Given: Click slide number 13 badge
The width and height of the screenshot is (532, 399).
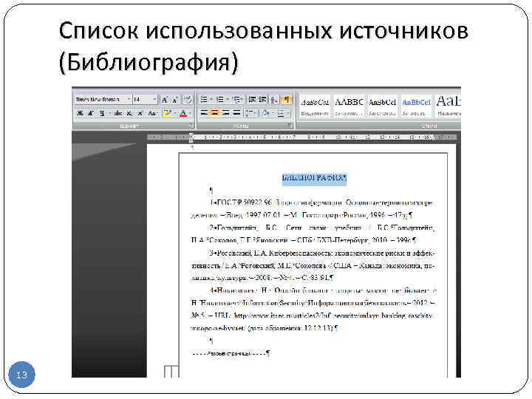Looking at the screenshot, I should [x=21, y=375].
